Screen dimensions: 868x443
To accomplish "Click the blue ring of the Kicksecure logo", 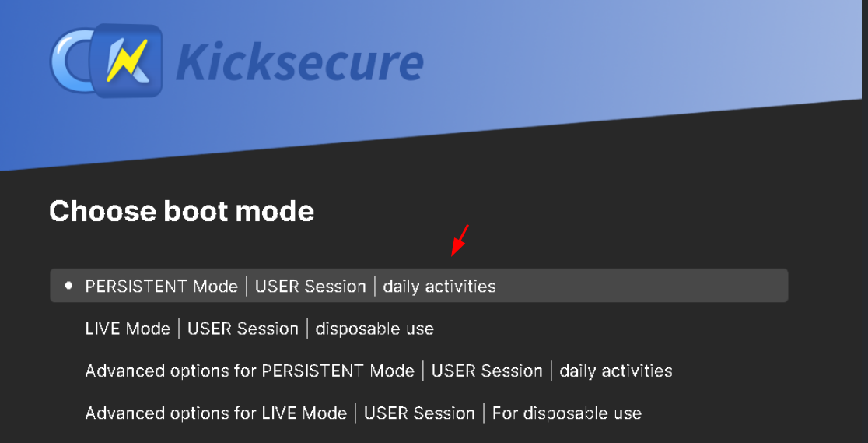I will pos(65,60).
